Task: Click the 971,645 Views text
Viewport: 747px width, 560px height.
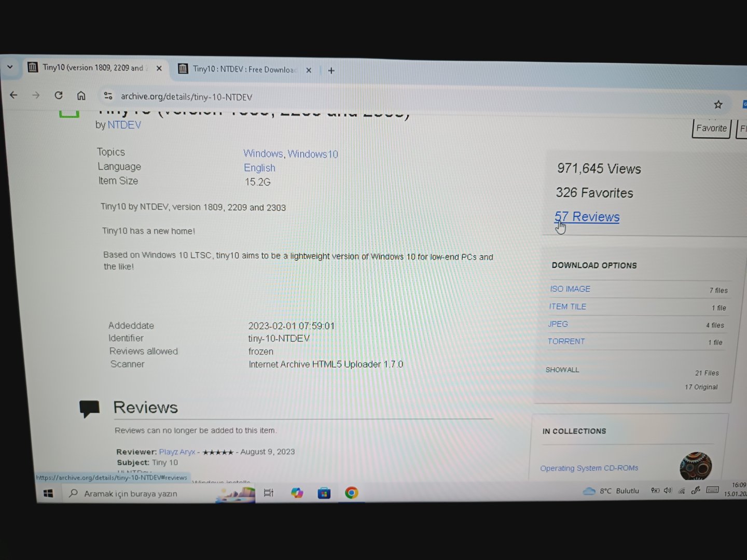Action: pyautogui.click(x=599, y=169)
